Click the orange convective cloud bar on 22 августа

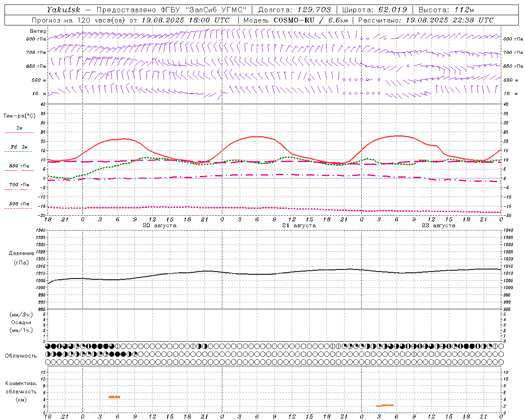click(385, 406)
